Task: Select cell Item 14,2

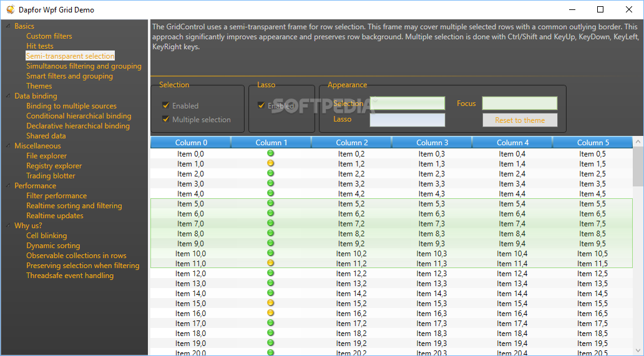Action: 351,293
